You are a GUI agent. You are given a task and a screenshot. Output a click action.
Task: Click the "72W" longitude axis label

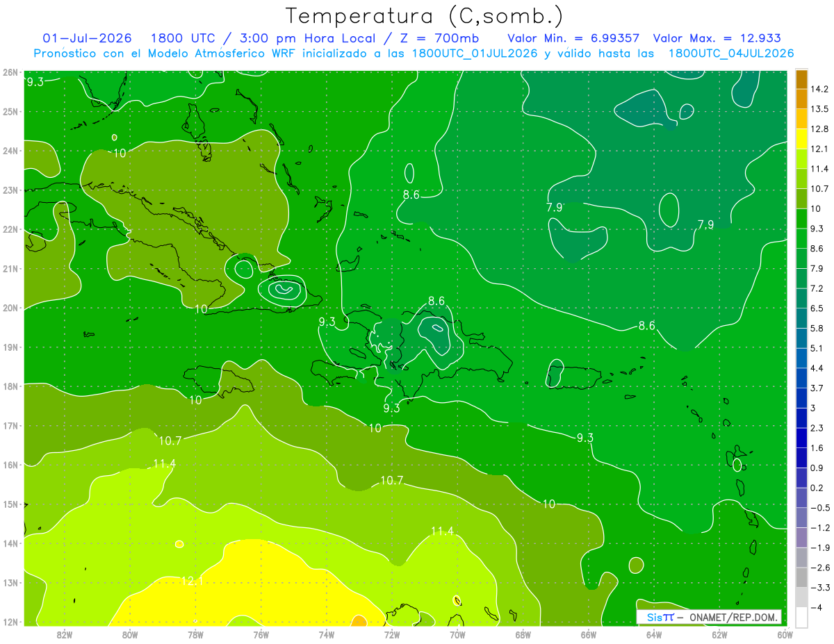tap(392, 634)
